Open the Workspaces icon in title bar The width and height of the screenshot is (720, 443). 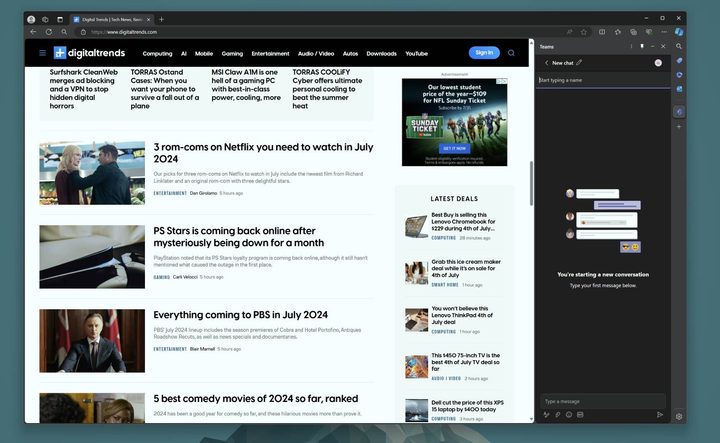(x=45, y=19)
